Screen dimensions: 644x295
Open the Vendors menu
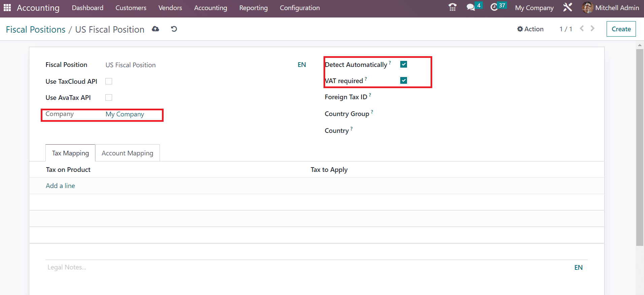tap(170, 8)
